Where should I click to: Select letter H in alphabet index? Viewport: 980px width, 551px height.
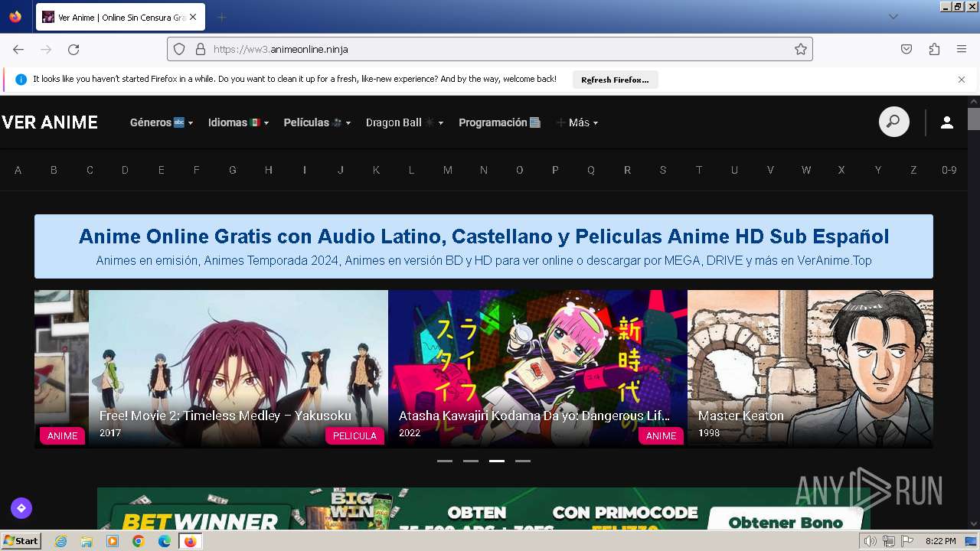pos(269,170)
